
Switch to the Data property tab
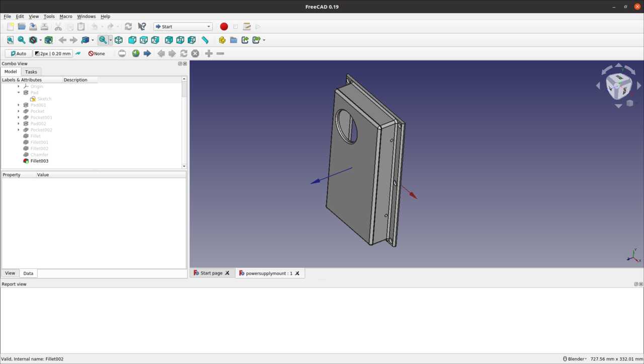(28, 273)
